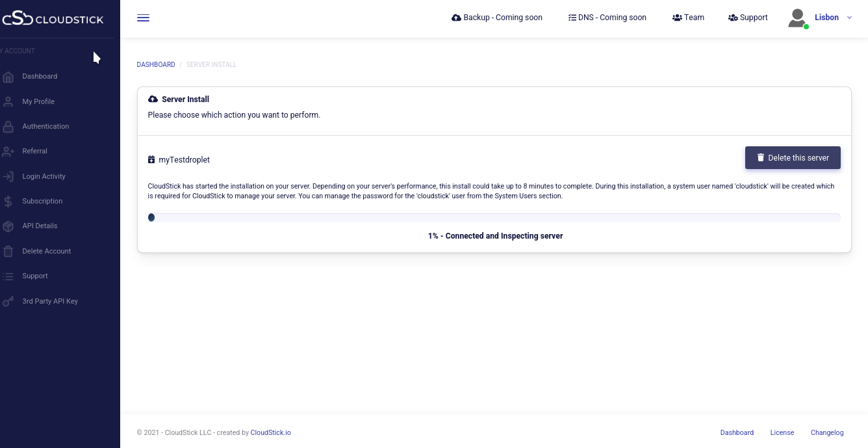Open the Changelog footer link

tap(826, 433)
